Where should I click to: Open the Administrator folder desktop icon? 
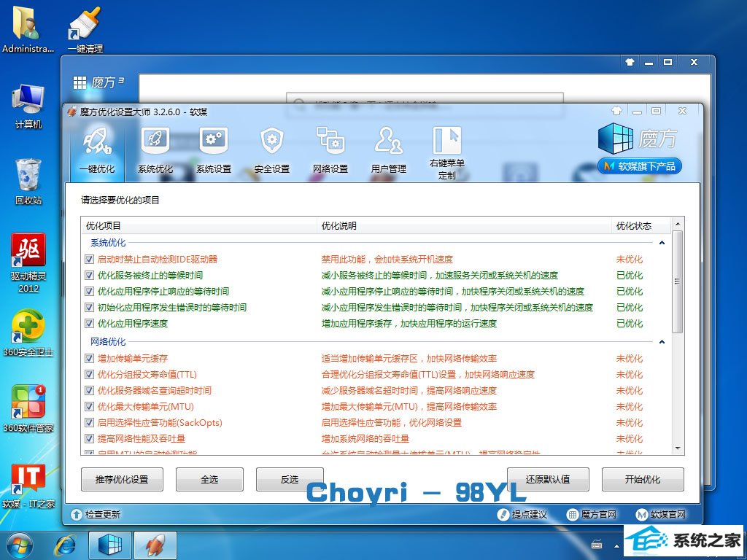coord(27,29)
